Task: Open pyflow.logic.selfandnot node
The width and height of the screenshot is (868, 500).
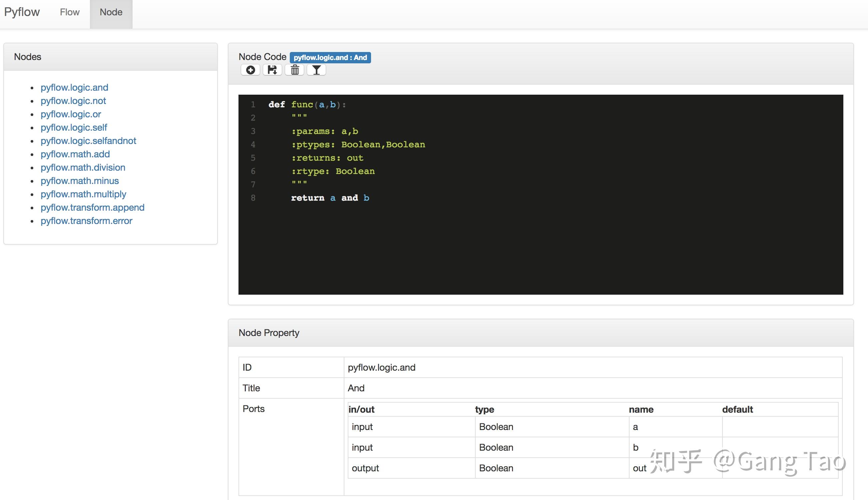Action: click(88, 141)
